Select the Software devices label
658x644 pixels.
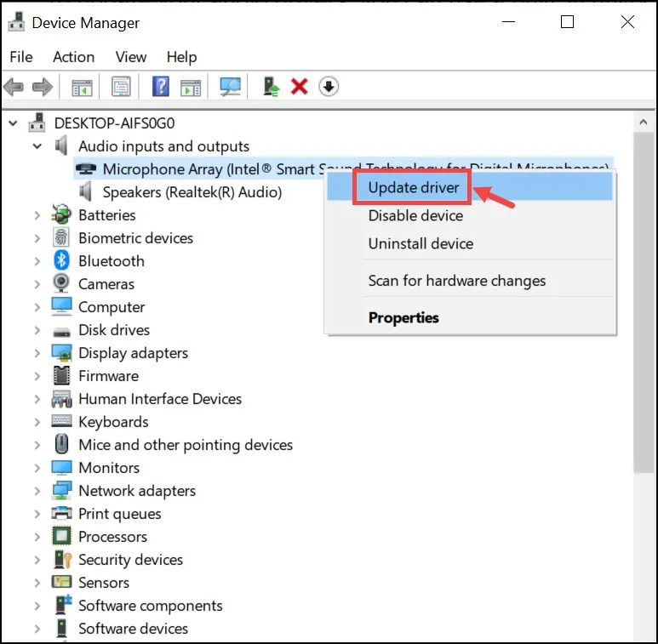[x=133, y=629]
